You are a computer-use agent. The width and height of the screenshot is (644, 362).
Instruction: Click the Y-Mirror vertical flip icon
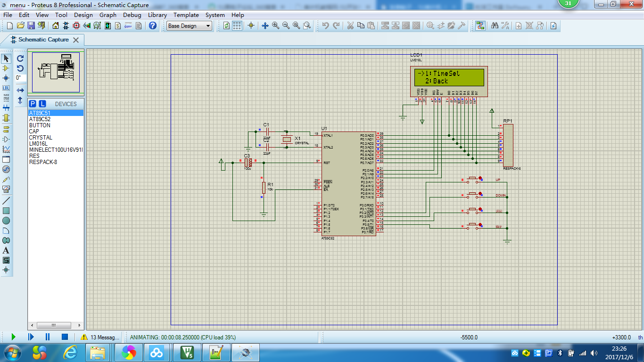click(x=20, y=100)
